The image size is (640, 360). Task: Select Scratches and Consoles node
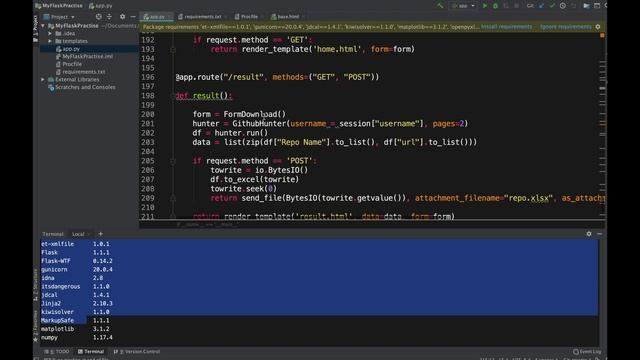pyautogui.click(x=85, y=87)
